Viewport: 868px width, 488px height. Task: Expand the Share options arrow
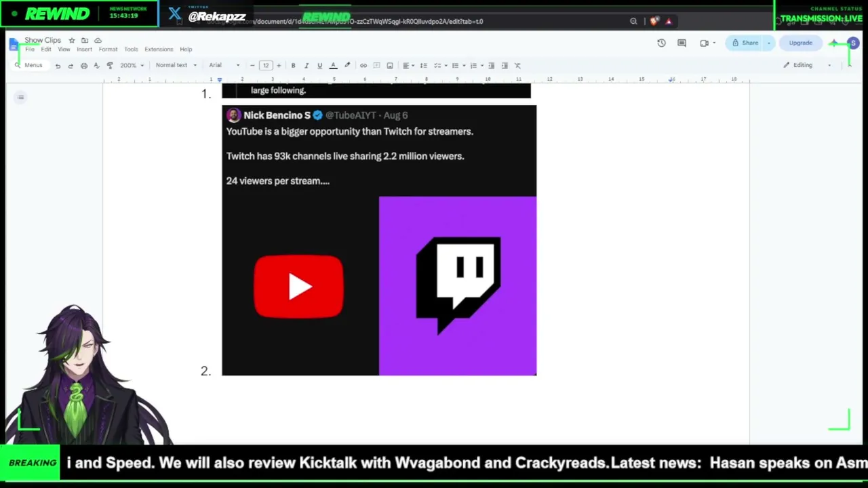point(769,43)
